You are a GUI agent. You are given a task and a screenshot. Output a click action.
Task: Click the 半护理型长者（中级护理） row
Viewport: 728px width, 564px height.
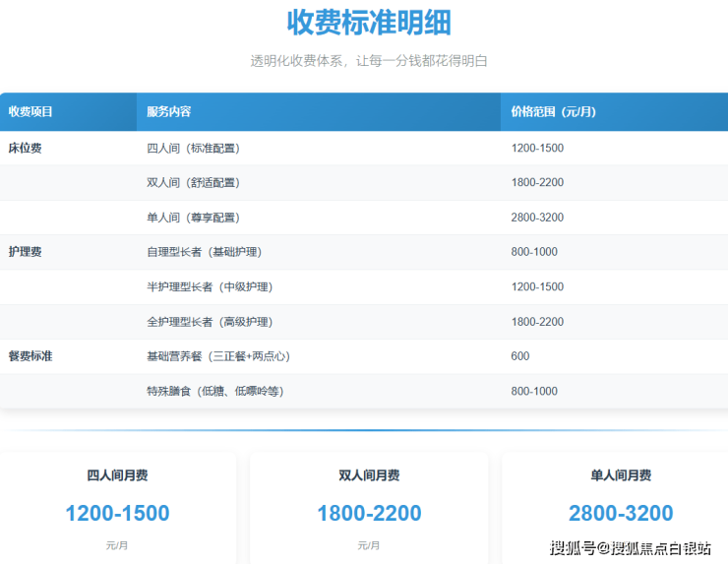click(209, 286)
